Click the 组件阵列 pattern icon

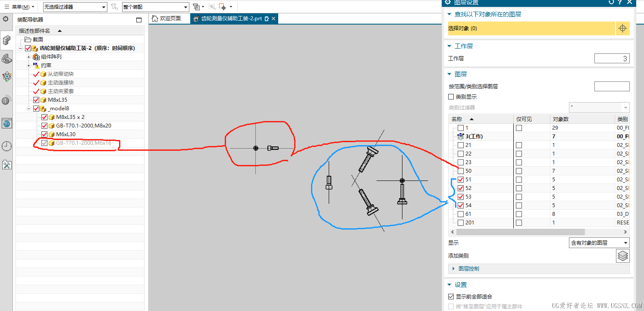point(36,56)
